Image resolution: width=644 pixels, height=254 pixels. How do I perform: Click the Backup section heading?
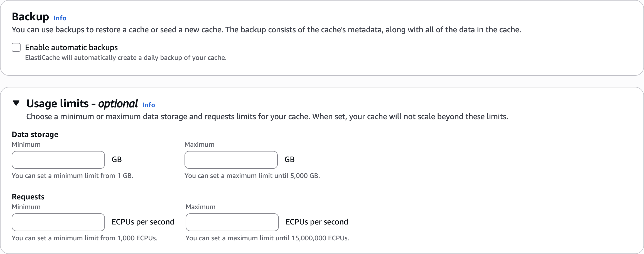coord(30,17)
